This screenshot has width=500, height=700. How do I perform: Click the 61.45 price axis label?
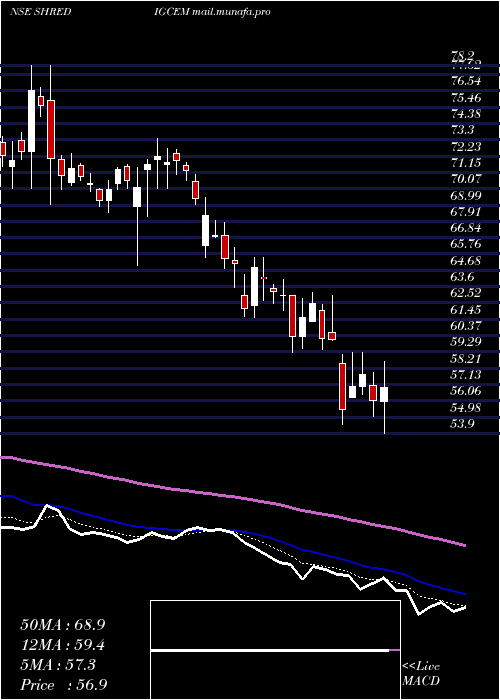(x=466, y=309)
